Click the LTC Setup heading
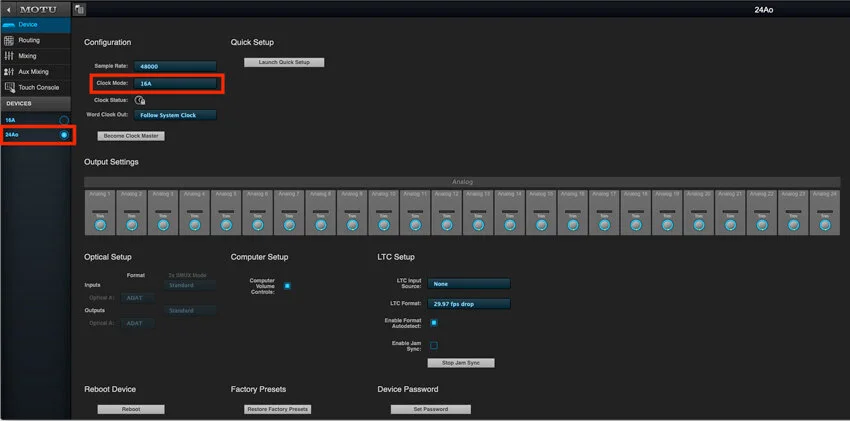Screen dimensions: 850x421 [396, 257]
